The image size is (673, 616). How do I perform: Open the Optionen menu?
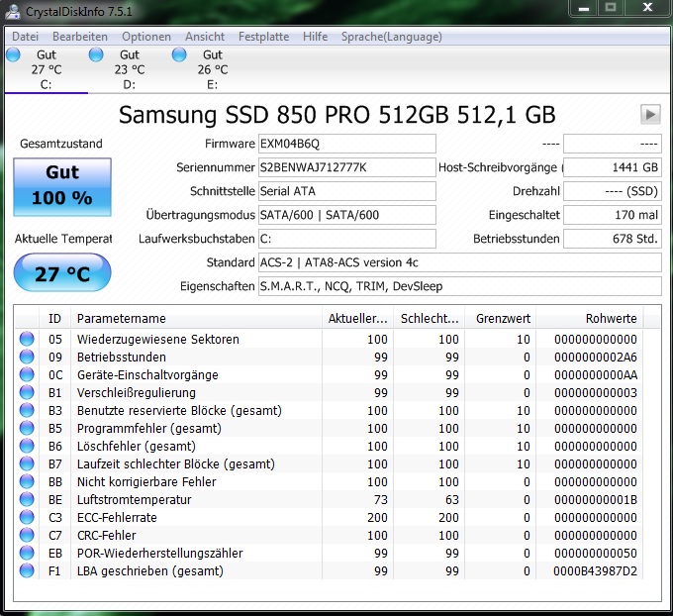point(146,37)
